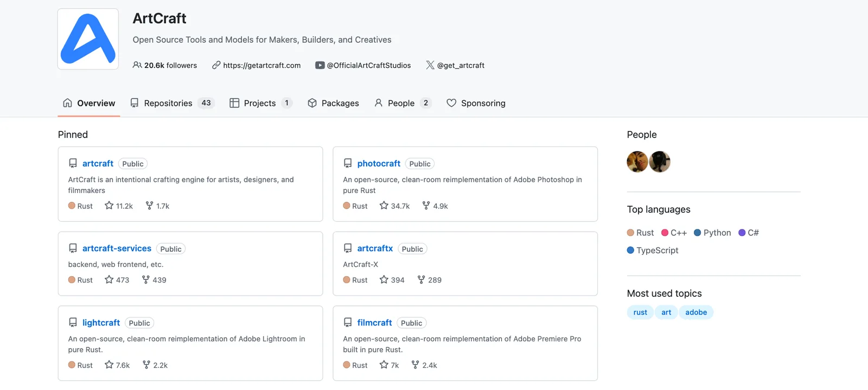Click the star icon showing 473 stars

pyautogui.click(x=109, y=279)
